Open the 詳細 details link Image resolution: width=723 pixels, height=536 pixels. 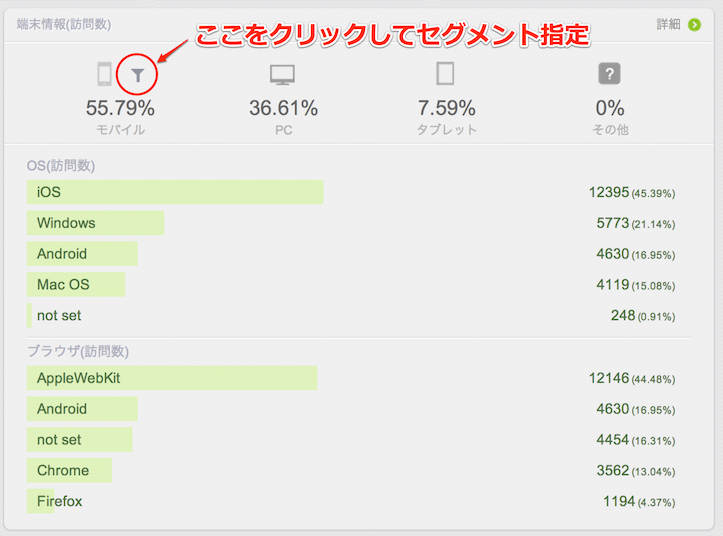click(669, 23)
